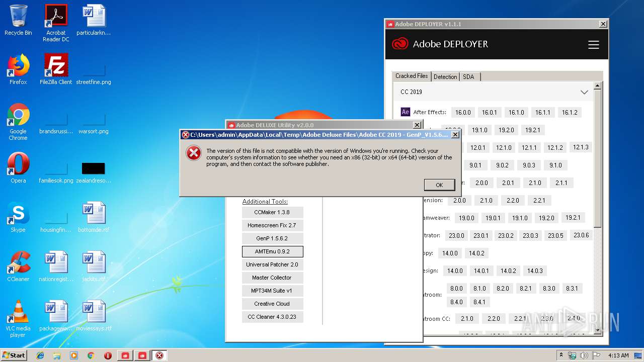Open CCleaner desktop shortcut

point(18,266)
